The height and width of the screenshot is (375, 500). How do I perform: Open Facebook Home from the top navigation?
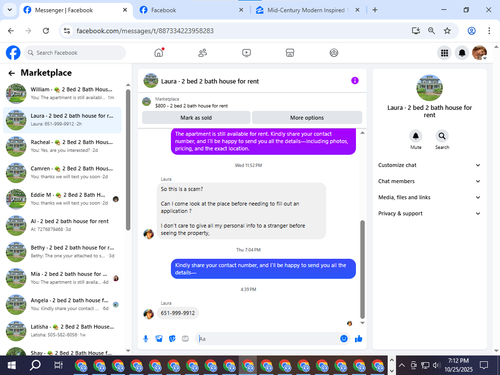point(159,53)
